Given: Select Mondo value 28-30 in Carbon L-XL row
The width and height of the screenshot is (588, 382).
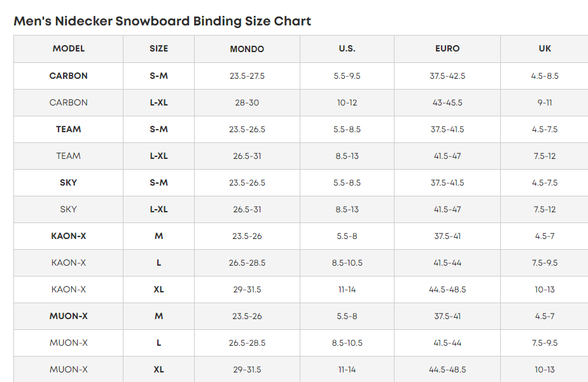Looking at the screenshot, I should pyautogui.click(x=247, y=102).
